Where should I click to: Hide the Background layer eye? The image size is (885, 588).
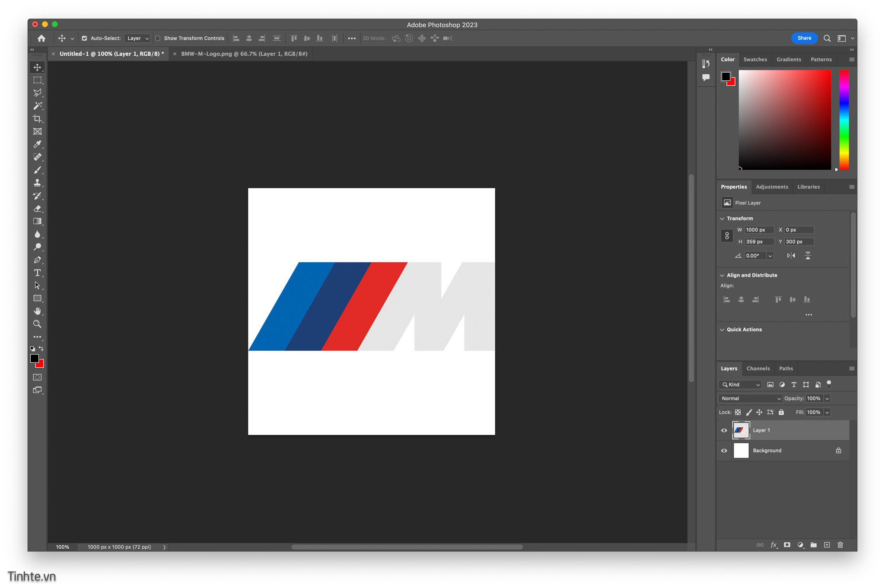point(724,451)
